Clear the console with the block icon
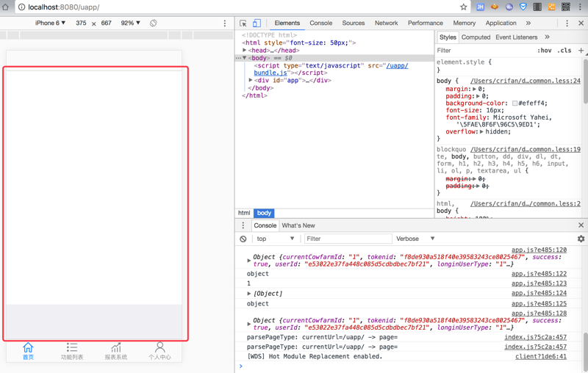 click(x=243, y=239)
